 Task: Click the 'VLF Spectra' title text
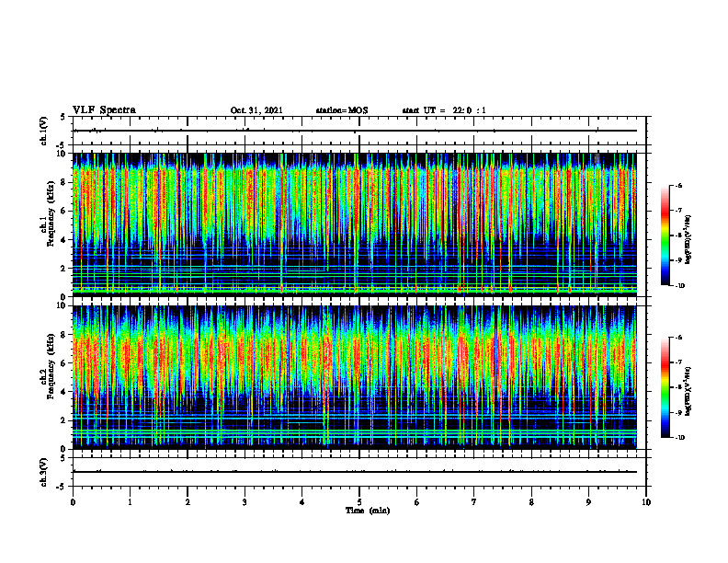coord(104,110)
